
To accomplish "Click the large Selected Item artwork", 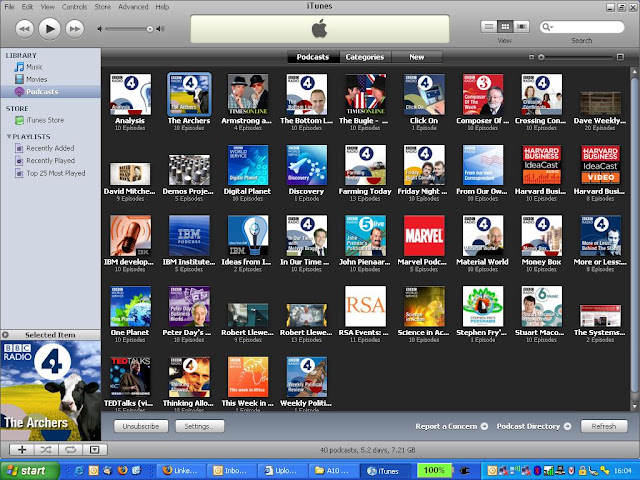I will 51,391.
